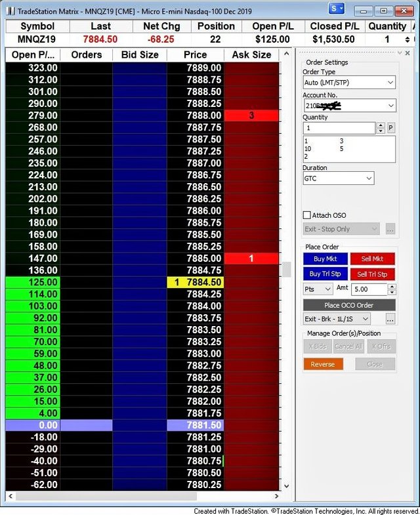Open the Duration dropdown showing GTC
Viewport: 420px width, 515px height.
click(x=338, y=178)
